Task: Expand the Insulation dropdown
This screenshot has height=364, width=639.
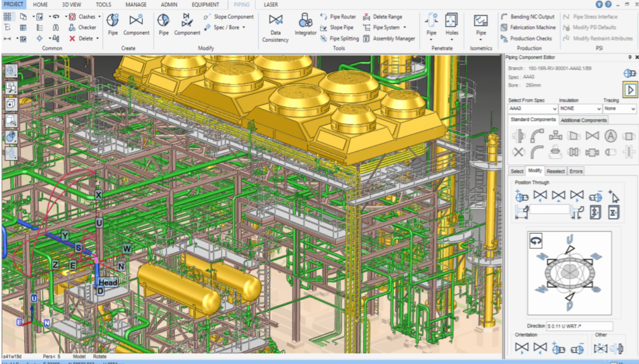Action: 579,108
